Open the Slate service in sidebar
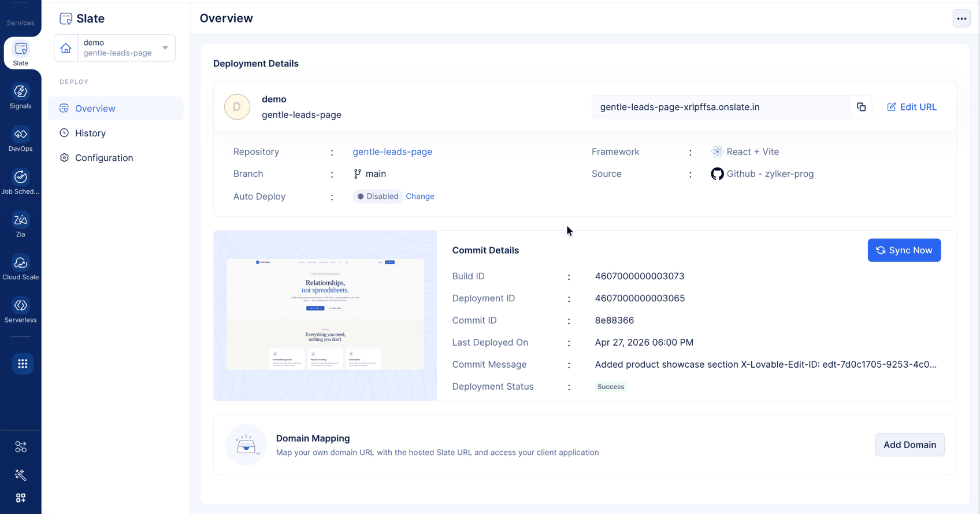 (21, 53)
